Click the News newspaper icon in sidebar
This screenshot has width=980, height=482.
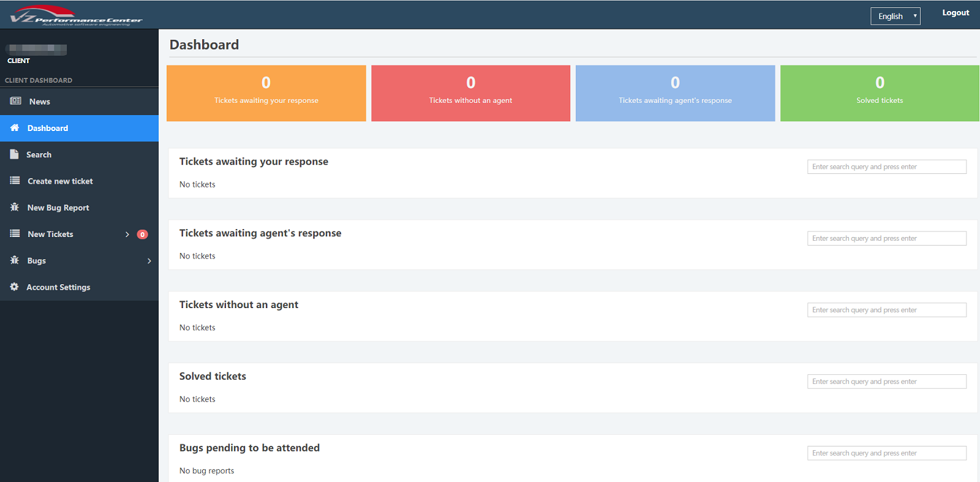coord(15,101)
